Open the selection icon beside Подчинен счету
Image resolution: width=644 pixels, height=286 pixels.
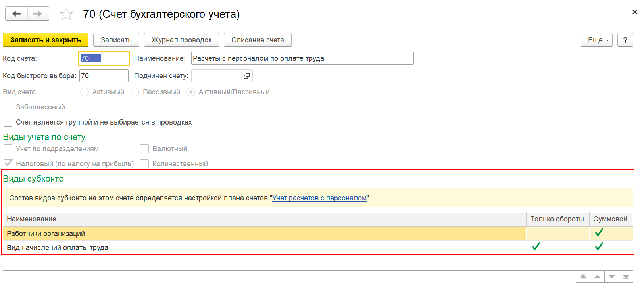(246, 76)
